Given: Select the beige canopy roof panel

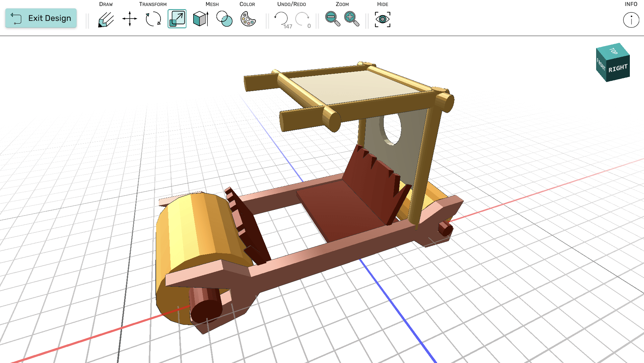Looking at the screenshot, I should 354,86.
